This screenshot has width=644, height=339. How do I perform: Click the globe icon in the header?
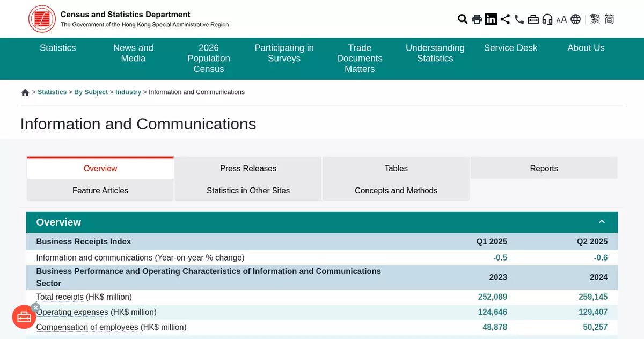point(575,19)
